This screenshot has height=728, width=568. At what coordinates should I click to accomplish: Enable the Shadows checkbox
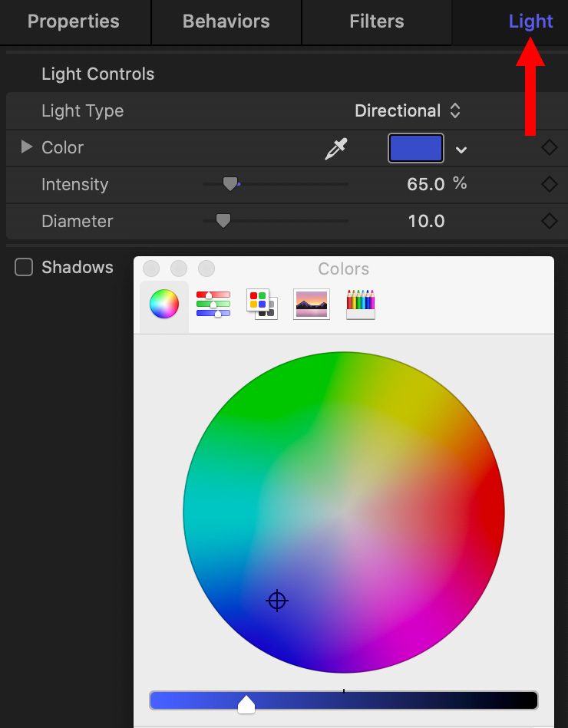pos(24,268)
